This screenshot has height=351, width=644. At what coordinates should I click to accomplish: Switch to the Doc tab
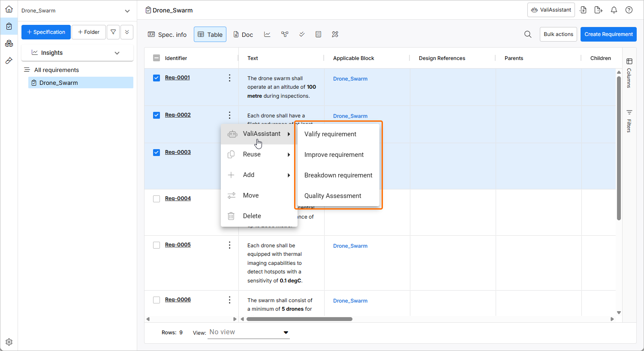[243, 34]
